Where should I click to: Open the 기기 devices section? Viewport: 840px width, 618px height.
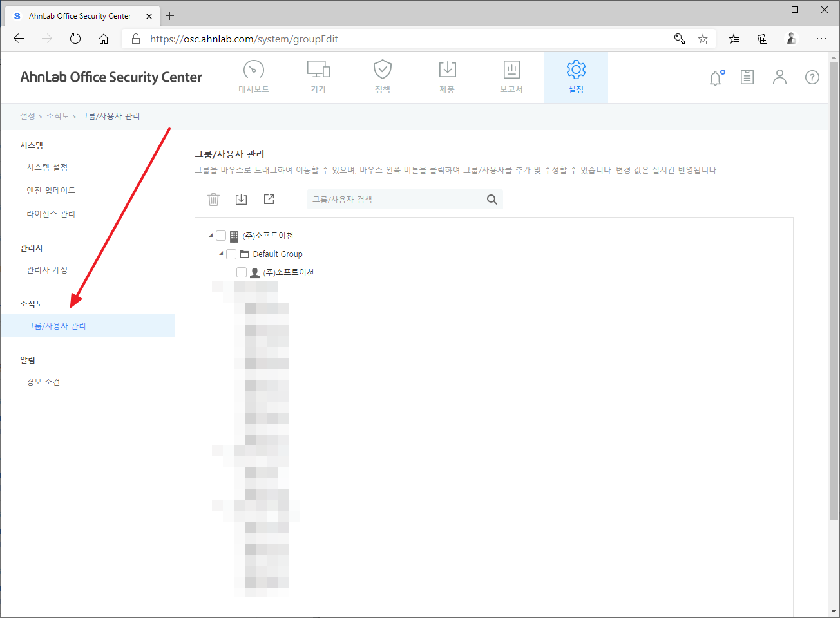coord(318,77)
